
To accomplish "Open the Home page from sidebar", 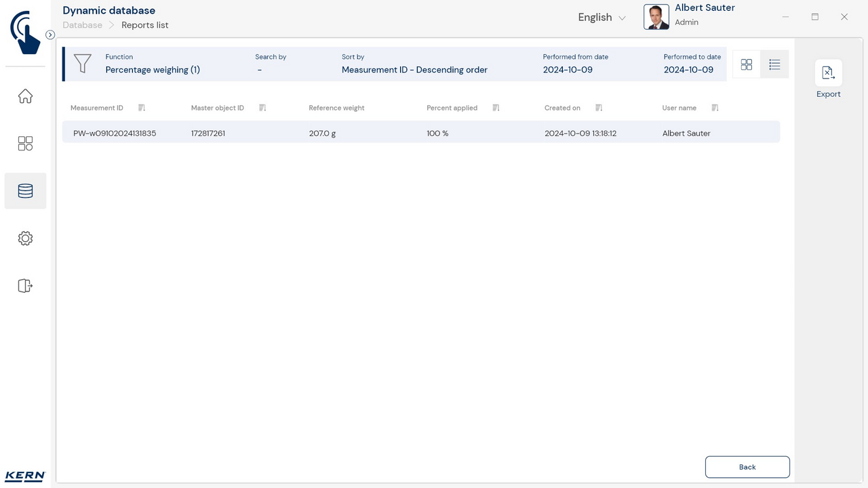I will 25,96.
